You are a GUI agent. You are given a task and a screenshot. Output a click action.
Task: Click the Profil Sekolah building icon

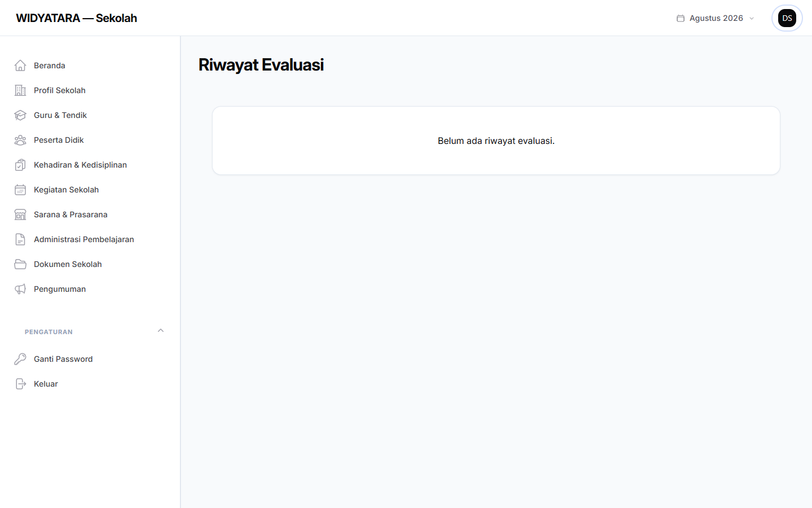click(x=20, y=90)
